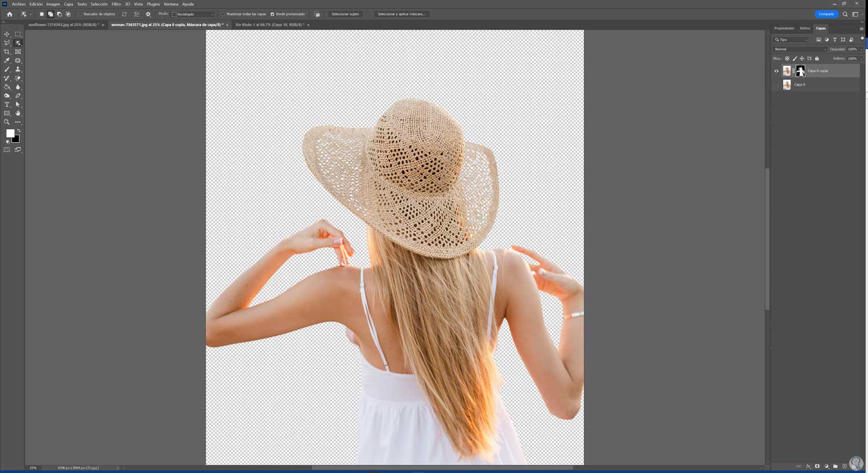The width and height of the screenshot is (868, 473).
Task: Activate the Horizontal Type tool
Action: (x=7, y=105)
